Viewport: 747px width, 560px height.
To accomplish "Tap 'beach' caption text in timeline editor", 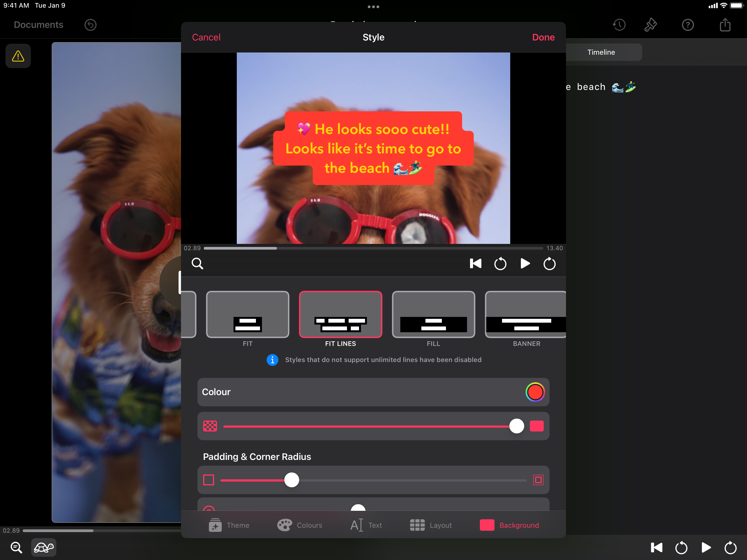I will pyautogui.click(x=591, y=87).
